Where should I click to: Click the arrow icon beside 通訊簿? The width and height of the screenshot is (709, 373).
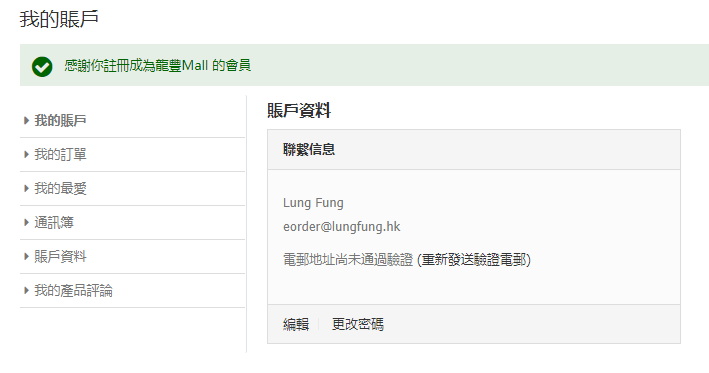pos(26,222)
